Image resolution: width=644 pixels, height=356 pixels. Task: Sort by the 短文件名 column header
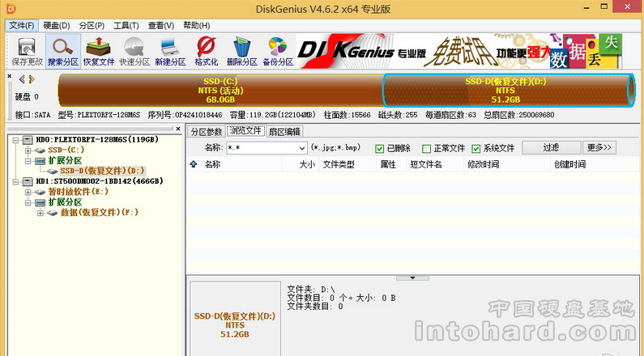tap(435, 164)
